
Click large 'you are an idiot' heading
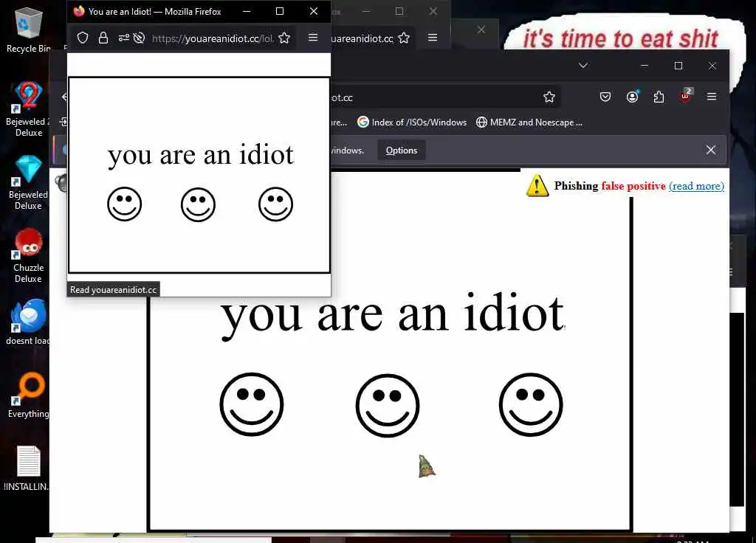point(393,315)
